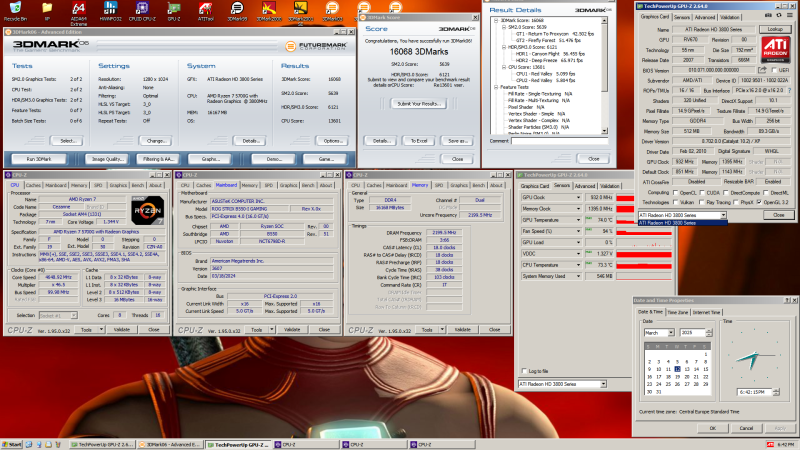This screenshot has height=450, width=800.
Task: Open Image Quality settings in 3DMark06
Action: [107, 159]
